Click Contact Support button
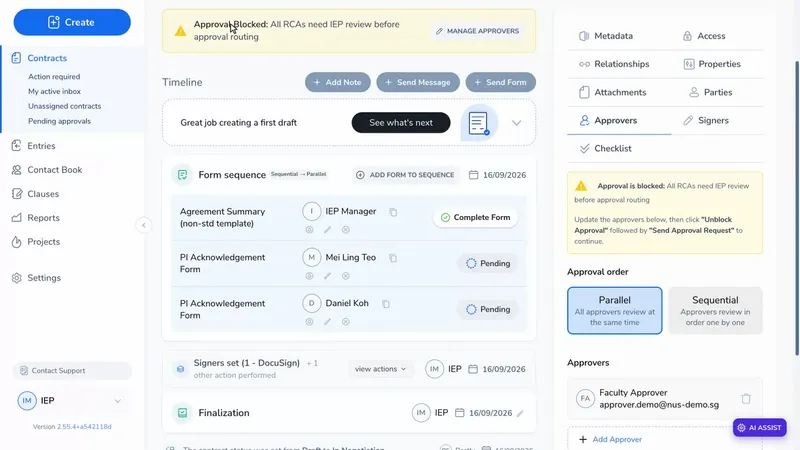This screenshot has height=450, width=800. pos(72,371)
